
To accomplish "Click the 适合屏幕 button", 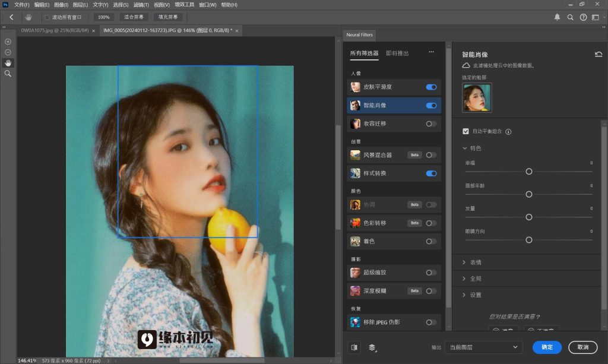I will coord(134,17).
